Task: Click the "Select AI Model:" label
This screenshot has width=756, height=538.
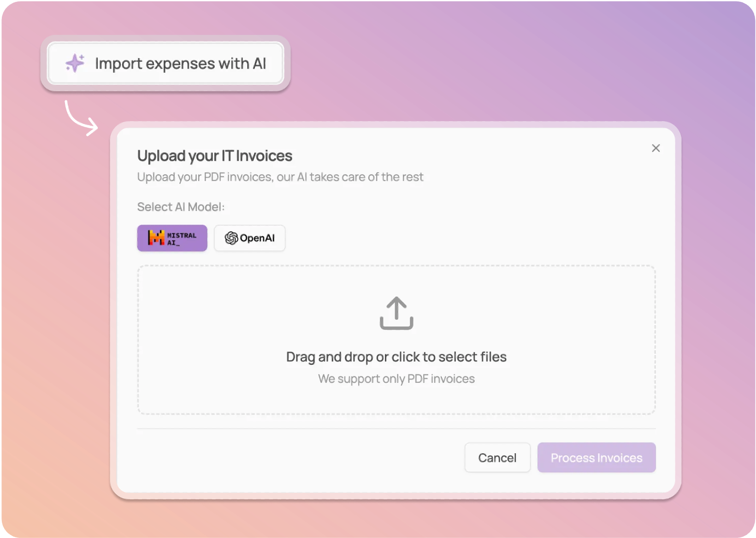Action: point(181,207)
